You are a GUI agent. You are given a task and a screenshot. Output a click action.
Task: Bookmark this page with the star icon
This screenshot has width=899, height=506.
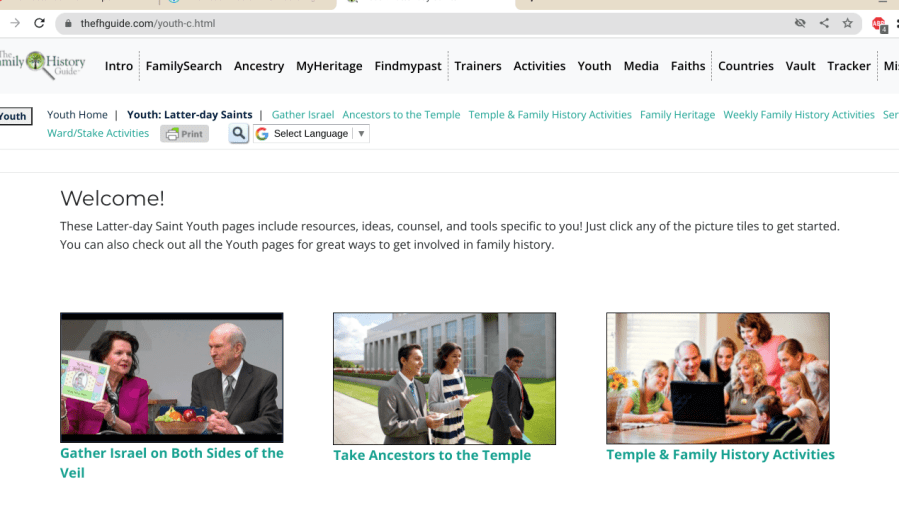[x=848, y=23]
